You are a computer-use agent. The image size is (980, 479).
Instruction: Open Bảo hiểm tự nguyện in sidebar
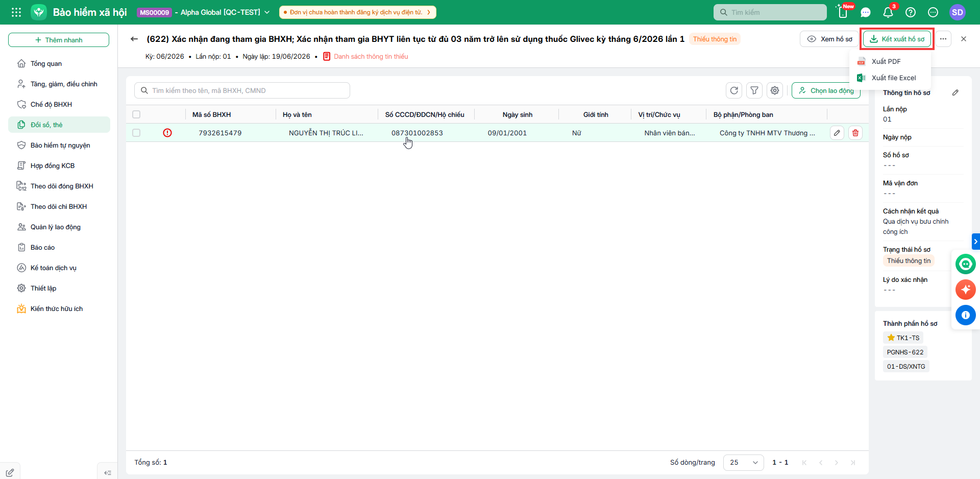tap(59, 145)
